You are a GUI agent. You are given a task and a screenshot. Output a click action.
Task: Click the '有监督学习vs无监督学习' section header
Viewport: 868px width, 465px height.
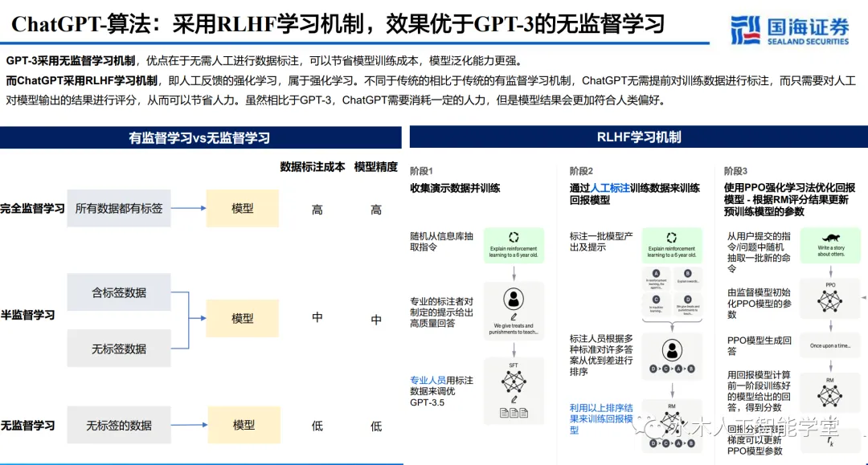tap(200, 137)
